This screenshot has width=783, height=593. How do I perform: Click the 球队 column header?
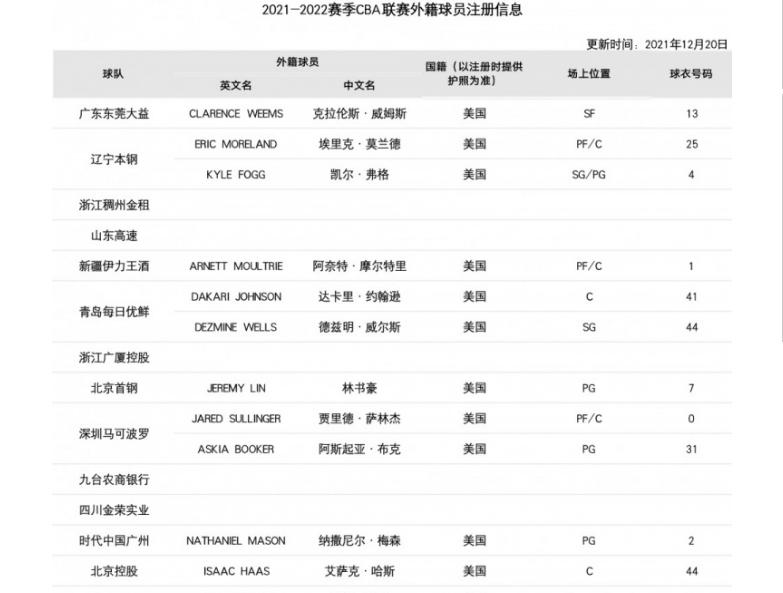[x=113, y=74]
